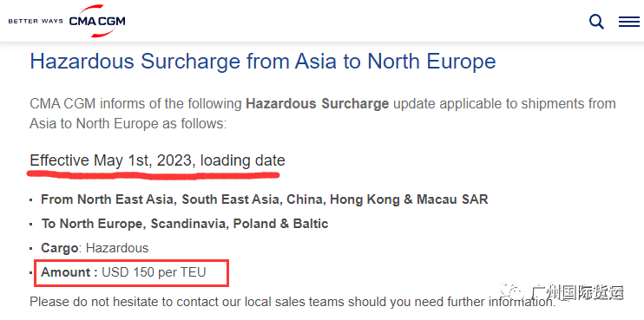The width and height of the screenshot is (644, 320).
Task: Click the word "Hazardous" after Cargo
Action: (117, 248)
